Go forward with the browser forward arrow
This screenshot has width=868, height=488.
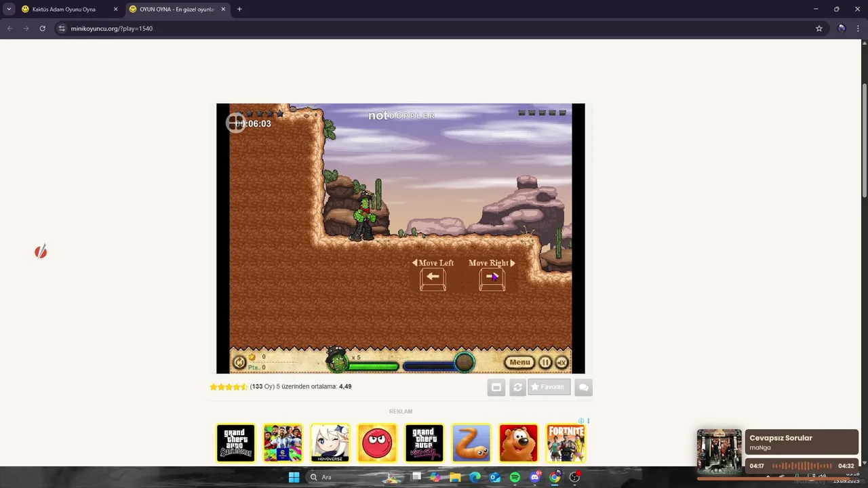26,28
